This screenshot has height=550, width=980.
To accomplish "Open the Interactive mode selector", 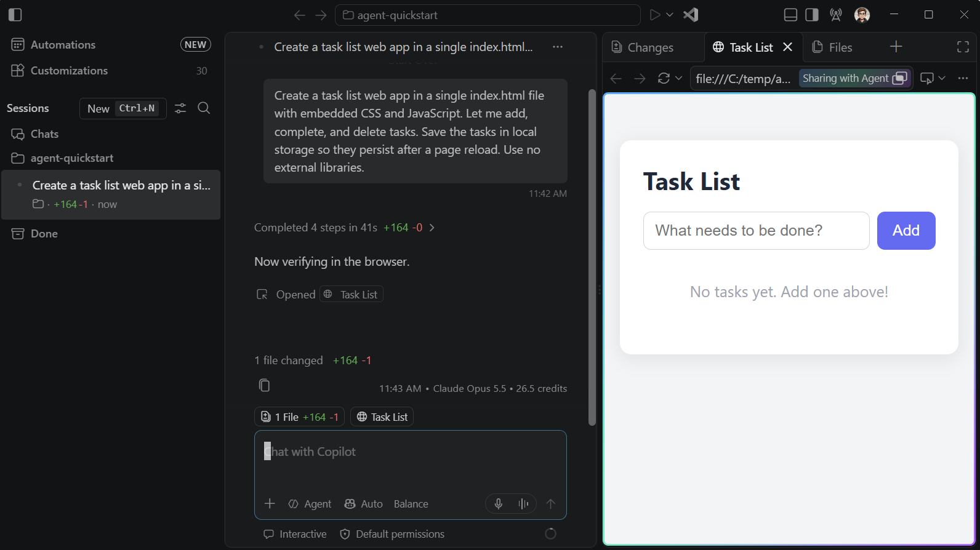I will (x=295, y=534).
